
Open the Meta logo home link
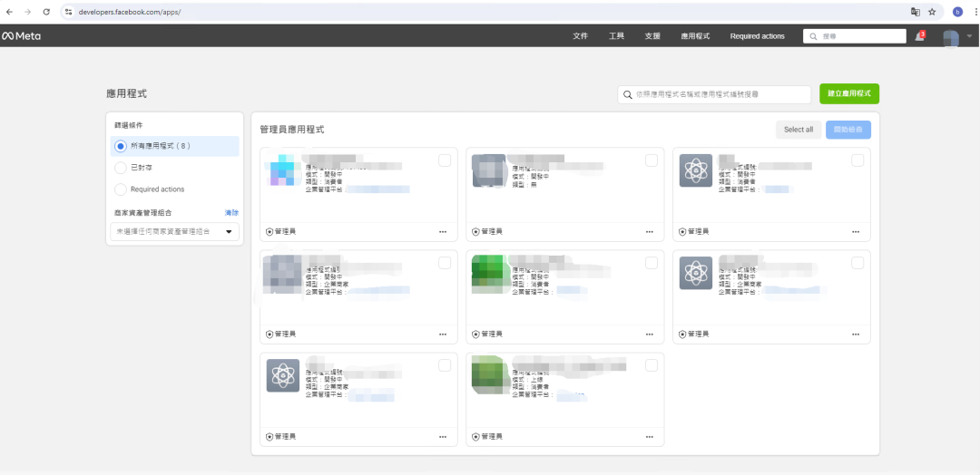21,36
